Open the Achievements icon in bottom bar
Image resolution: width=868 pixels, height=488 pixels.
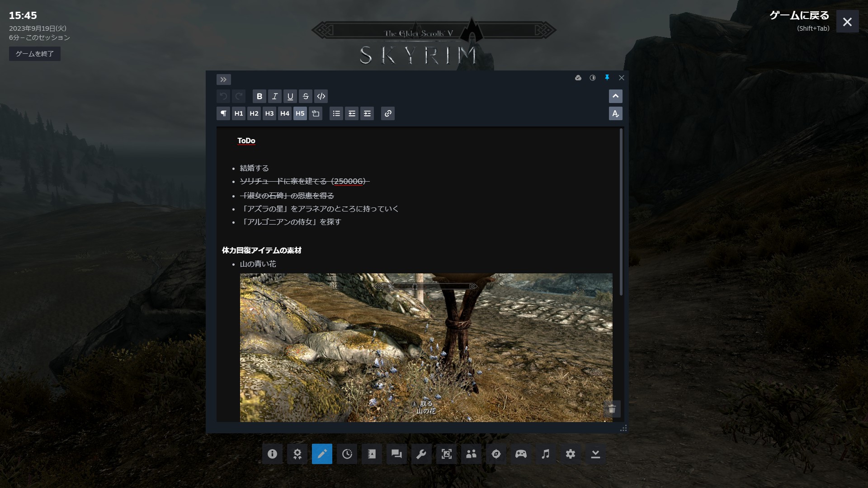coord(297,454)
